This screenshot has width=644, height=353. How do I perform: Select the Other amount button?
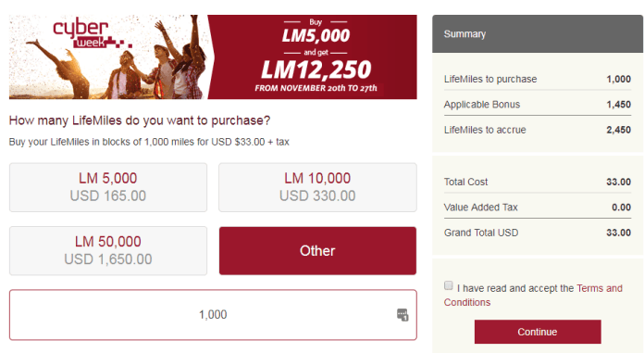pos(317,250)
